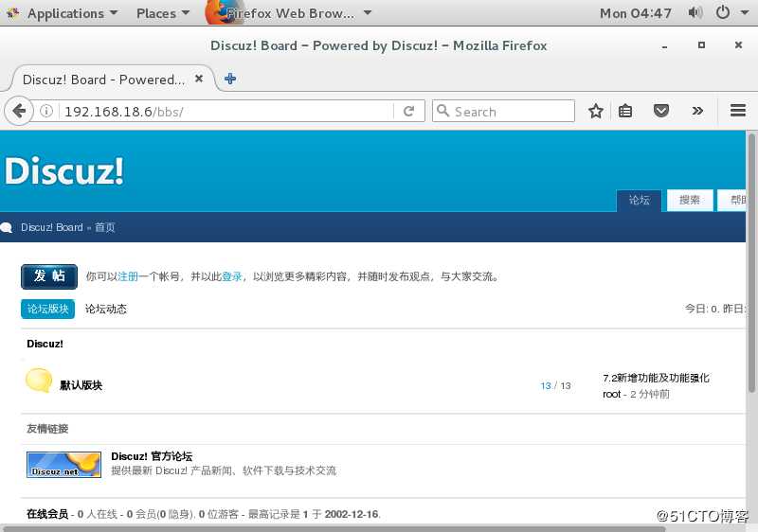Maximize the Firefox window
The image size is (758, 532).
(701, 45)
